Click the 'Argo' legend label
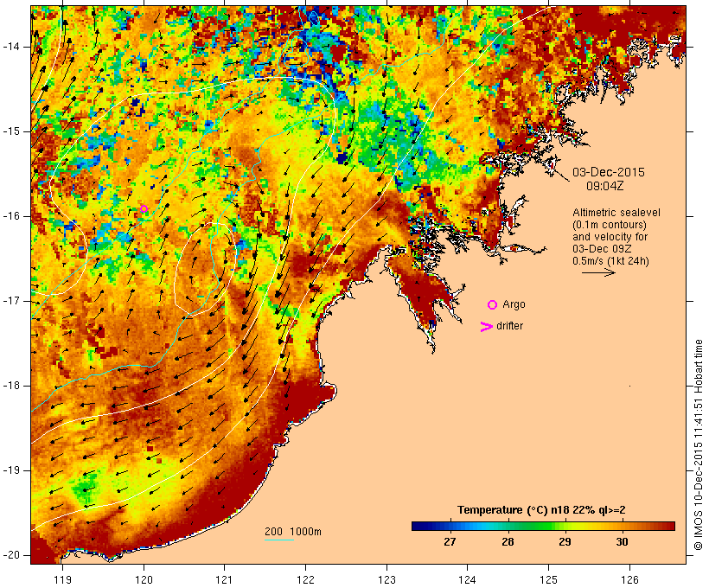The width and height of the screenshot is (709, 588). pos(514,304)
